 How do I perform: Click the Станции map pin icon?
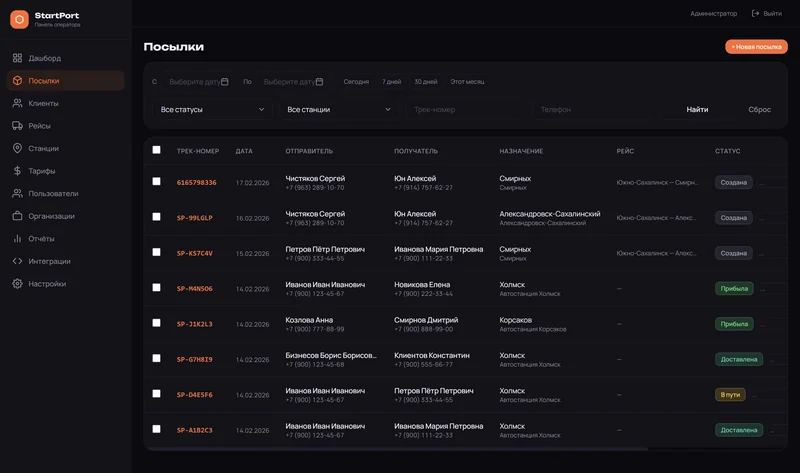[x=17, y=148]
